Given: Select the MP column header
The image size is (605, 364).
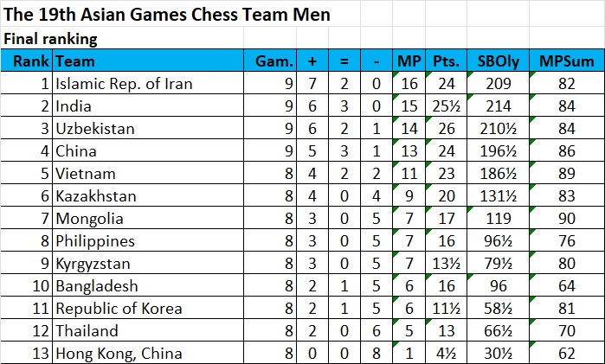Looking at the screenshot, I should point(408,61).
